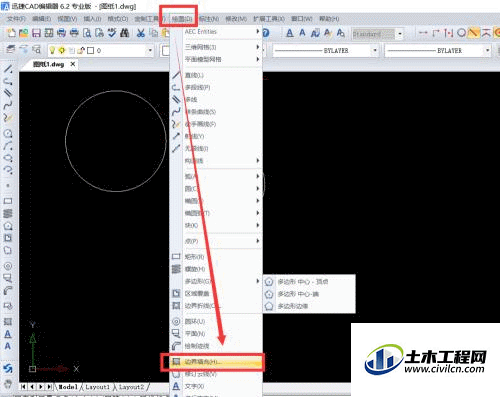
Task: Click the linear dimension icon in top-right toolbar
Action: pos(423,33)
